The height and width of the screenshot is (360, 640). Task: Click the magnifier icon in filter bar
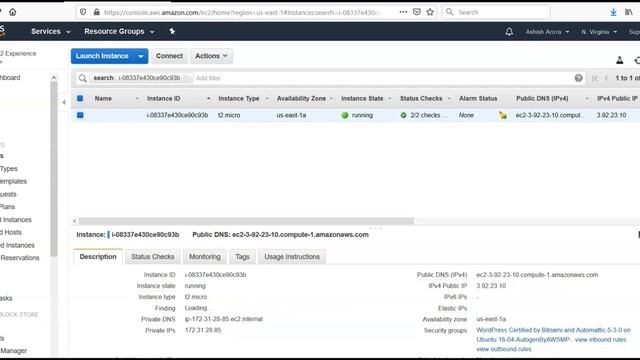click(x=82, y=78)
